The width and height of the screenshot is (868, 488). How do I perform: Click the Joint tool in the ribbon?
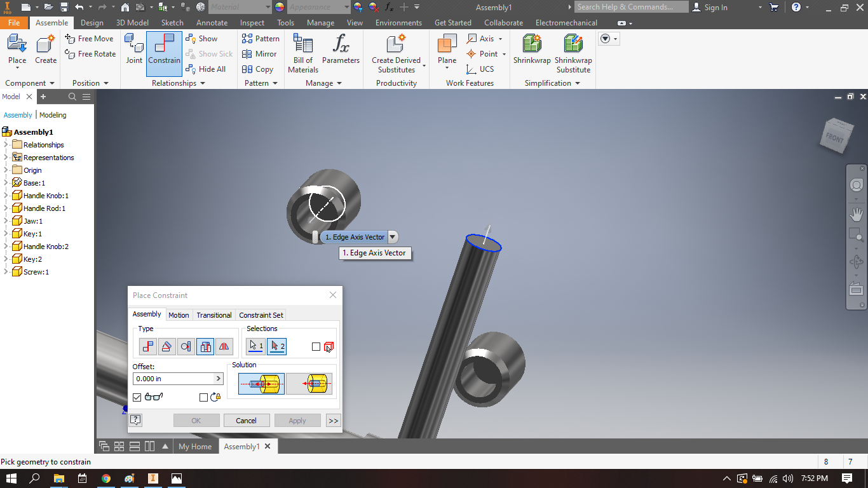pos(133,51)
